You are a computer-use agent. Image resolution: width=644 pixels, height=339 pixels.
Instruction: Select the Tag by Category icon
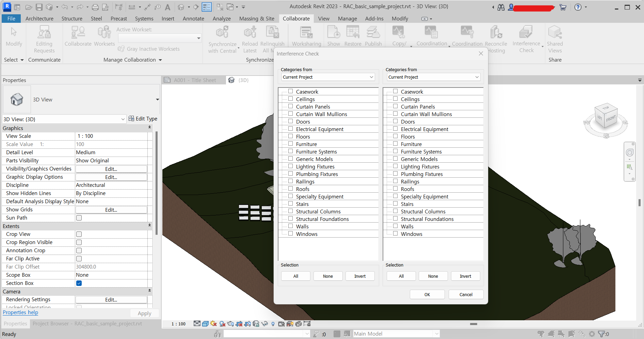tap(158, 7)
